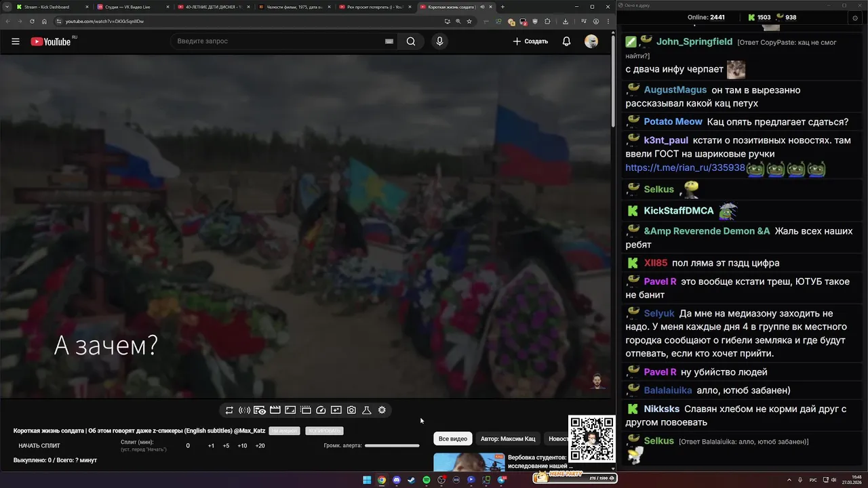Click username KickStaffDMCA in chat
The image size is (868, 488).
(x=679, y=211)
